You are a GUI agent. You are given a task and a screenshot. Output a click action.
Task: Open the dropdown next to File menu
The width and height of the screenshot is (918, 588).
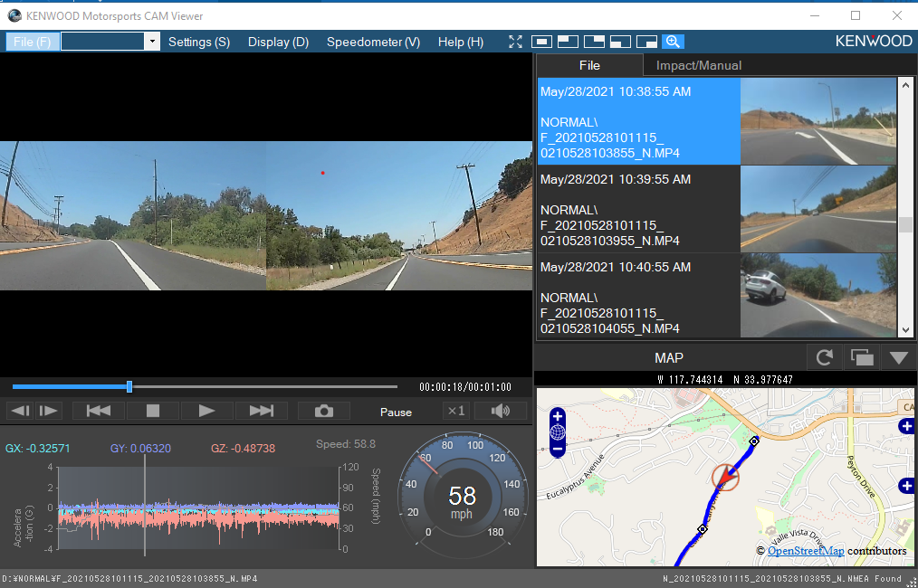pyautogui.click(x=152, y=42)
